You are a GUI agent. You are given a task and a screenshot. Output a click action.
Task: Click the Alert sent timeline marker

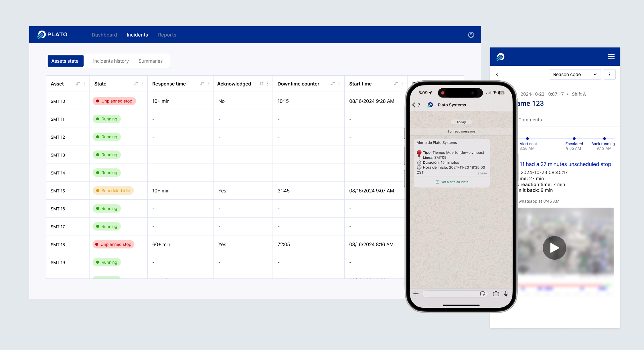click(528, 139)
